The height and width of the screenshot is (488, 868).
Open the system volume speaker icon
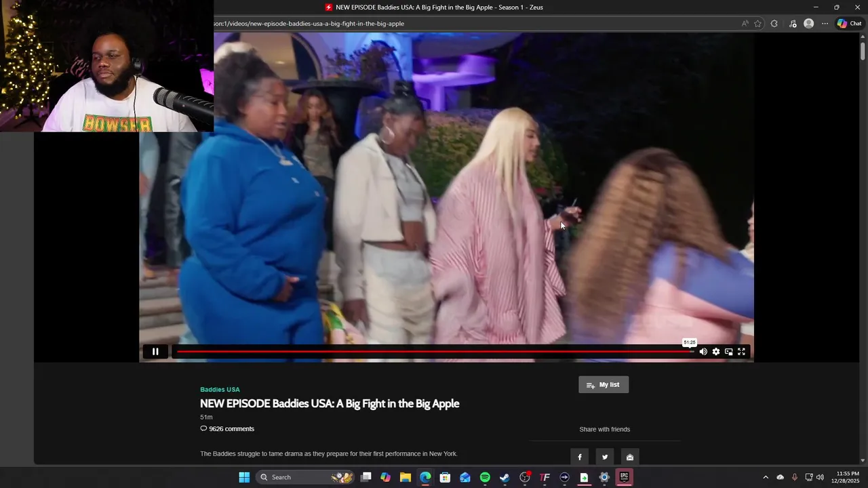point(820,477)
